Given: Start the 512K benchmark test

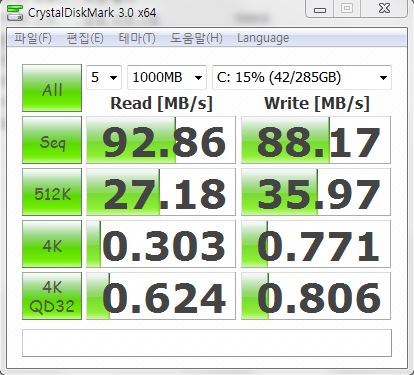Looking at the screenshot, I should [52, 192].
